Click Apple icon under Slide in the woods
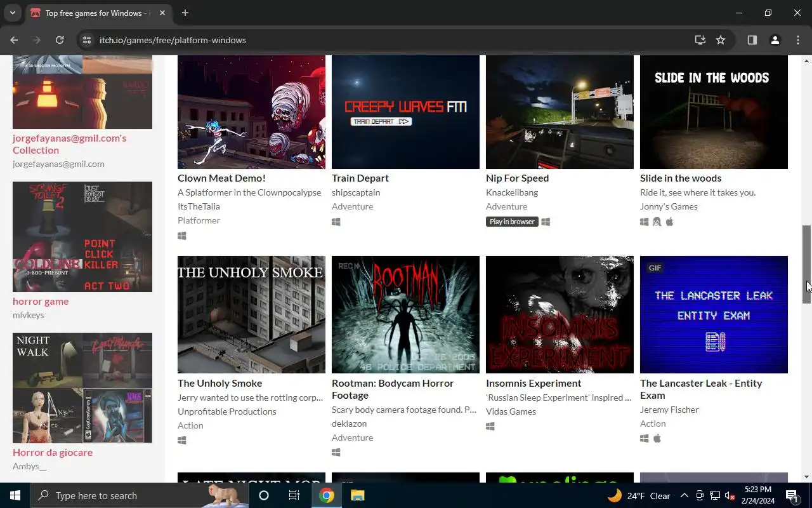 669,222
